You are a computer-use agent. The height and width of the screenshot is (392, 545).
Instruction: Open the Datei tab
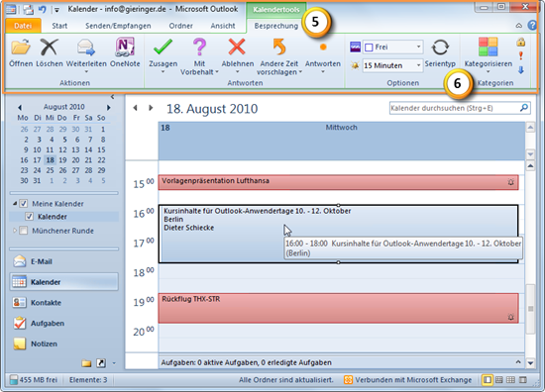(23, 26)
